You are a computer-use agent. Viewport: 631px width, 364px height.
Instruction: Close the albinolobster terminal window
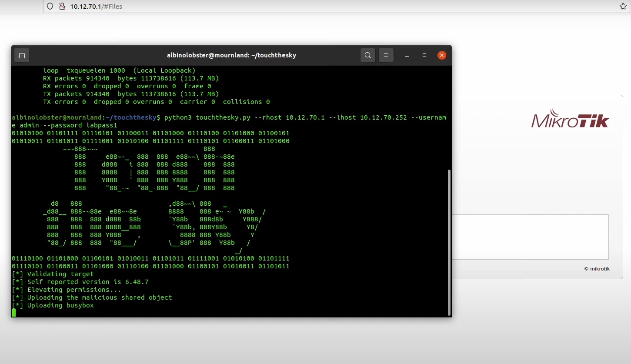click(442, 55)
